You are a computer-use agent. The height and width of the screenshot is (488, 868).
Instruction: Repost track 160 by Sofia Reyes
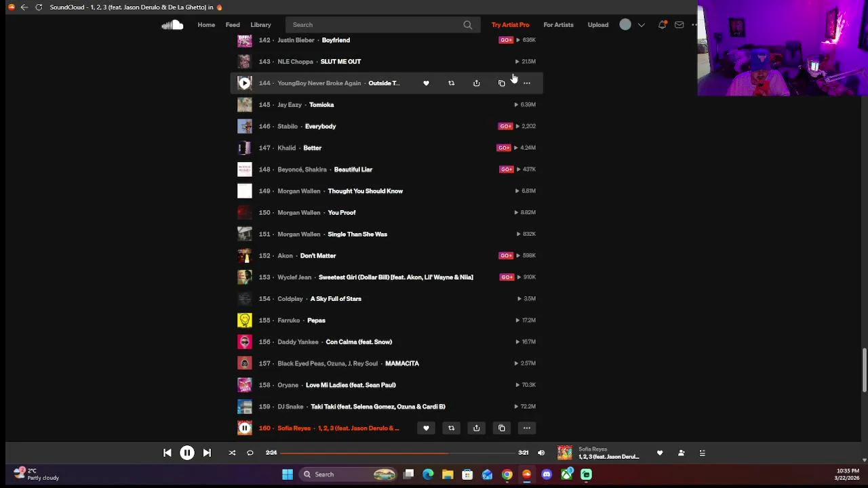[x=451, y=428]
